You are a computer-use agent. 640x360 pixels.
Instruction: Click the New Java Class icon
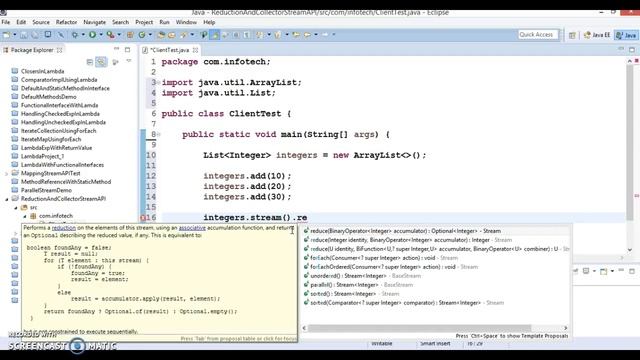pyautogui.click(x=142, y=35)
